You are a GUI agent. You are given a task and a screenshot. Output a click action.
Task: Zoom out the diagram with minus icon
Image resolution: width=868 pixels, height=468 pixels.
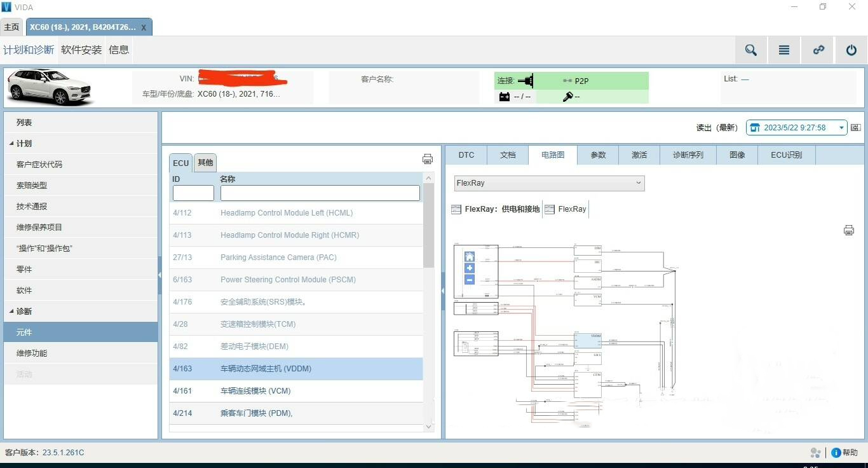[470, 280]
